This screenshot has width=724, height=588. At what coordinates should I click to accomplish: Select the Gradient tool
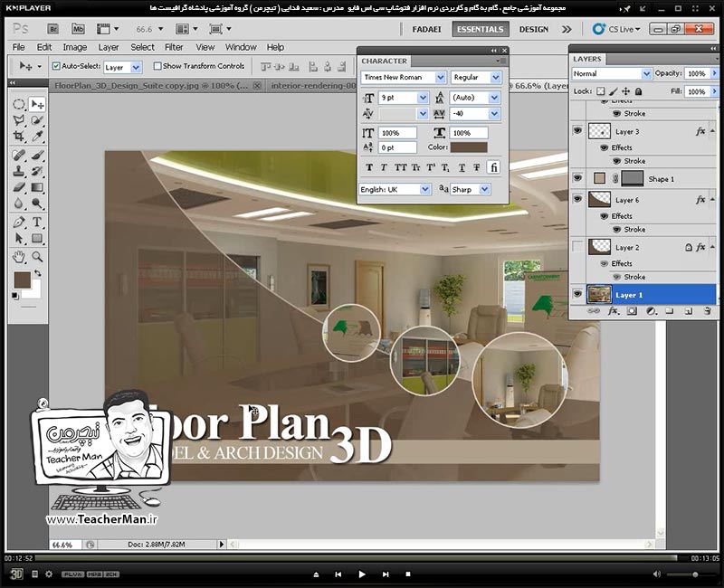click(37, 187)
